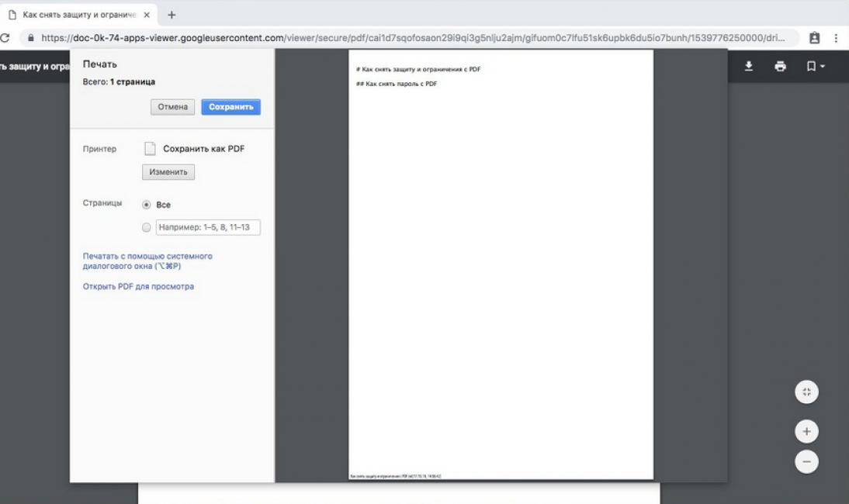Select the custom page range radio button
Image resolution: width=849 pixels, height=504 pixels.
[x=146, y=228]
